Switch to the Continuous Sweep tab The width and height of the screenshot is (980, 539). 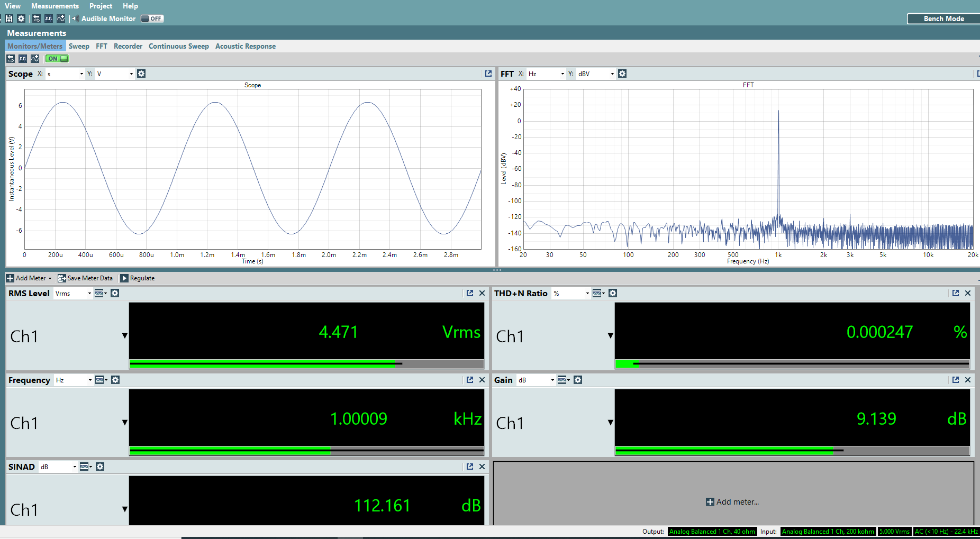pyautogui.click(x=179, y=46)
